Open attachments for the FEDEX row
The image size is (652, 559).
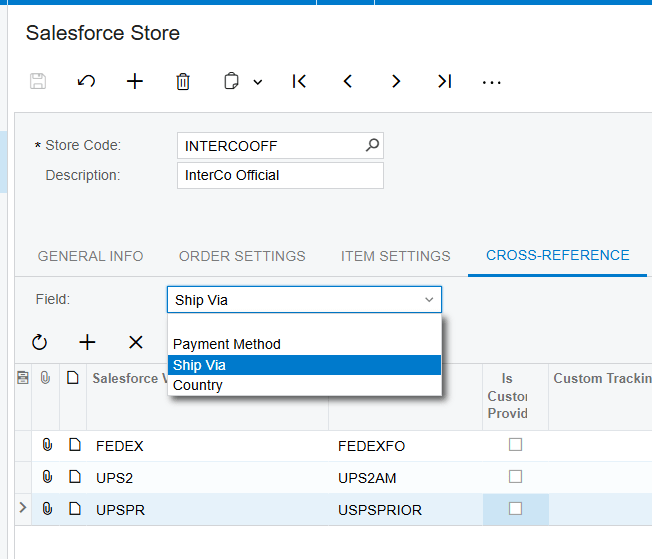click(x=47, y=445)
